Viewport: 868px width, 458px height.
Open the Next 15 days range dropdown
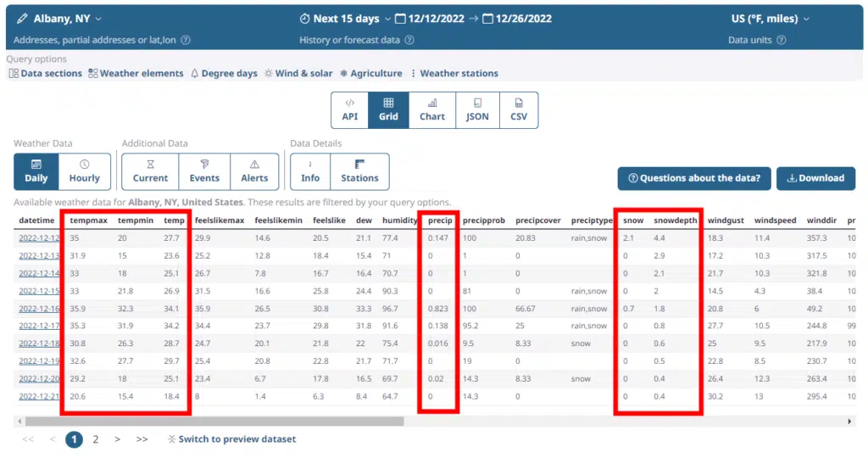[345, 19]
